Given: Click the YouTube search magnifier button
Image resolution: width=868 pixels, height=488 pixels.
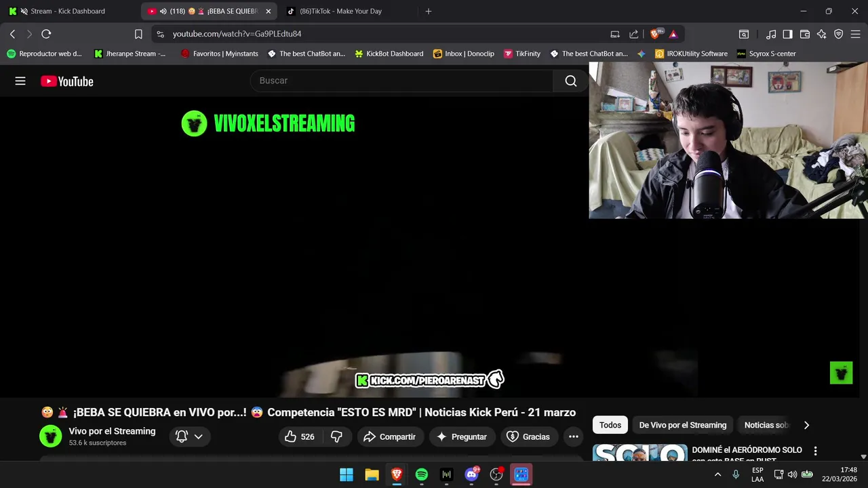Looking at the screenshot, I should pos(571,81).
